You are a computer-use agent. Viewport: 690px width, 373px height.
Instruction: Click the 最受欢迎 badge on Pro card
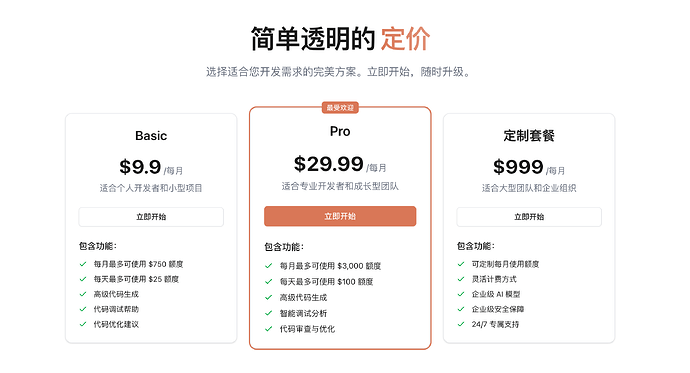pos(340,108)
